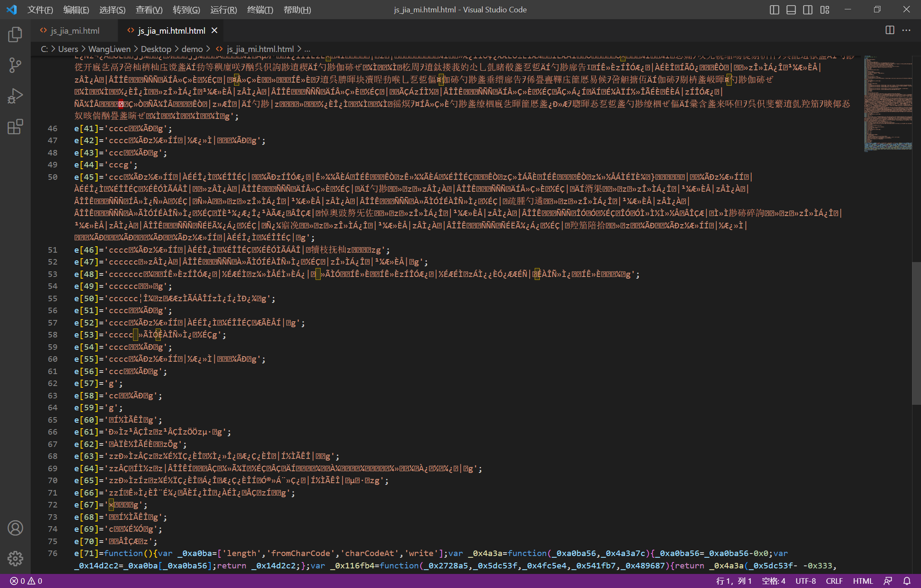Screen dimensions: 921x588
Task: Open Run and Debug view
Action: point(15,96)
